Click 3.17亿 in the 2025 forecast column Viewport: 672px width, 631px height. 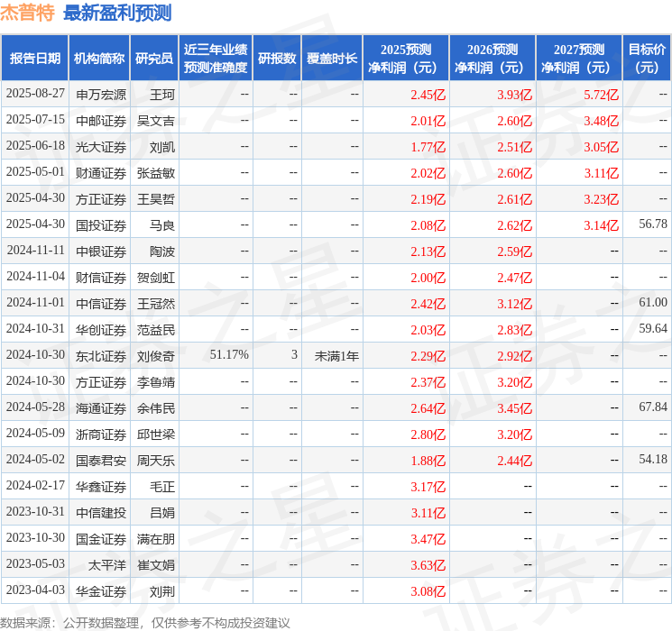(428, 487)
